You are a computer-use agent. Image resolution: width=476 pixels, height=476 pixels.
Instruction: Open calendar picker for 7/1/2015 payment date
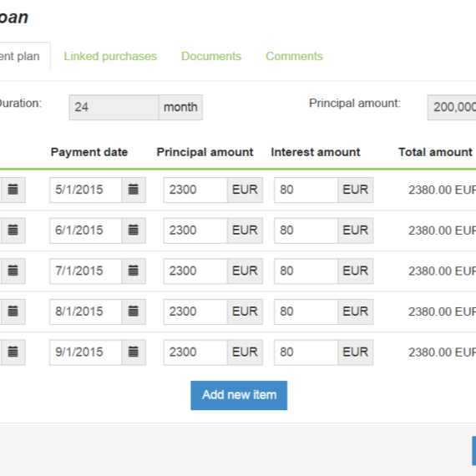(134, 271)
